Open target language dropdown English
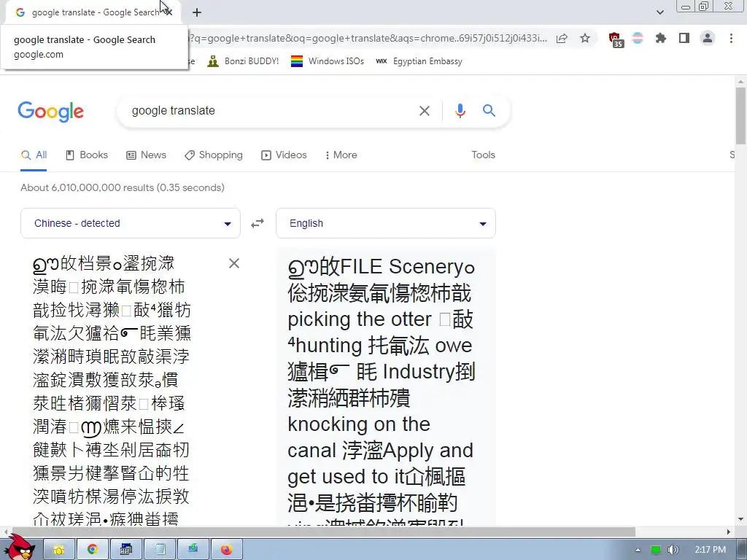The image size is (747, 560). click(386, 223)
